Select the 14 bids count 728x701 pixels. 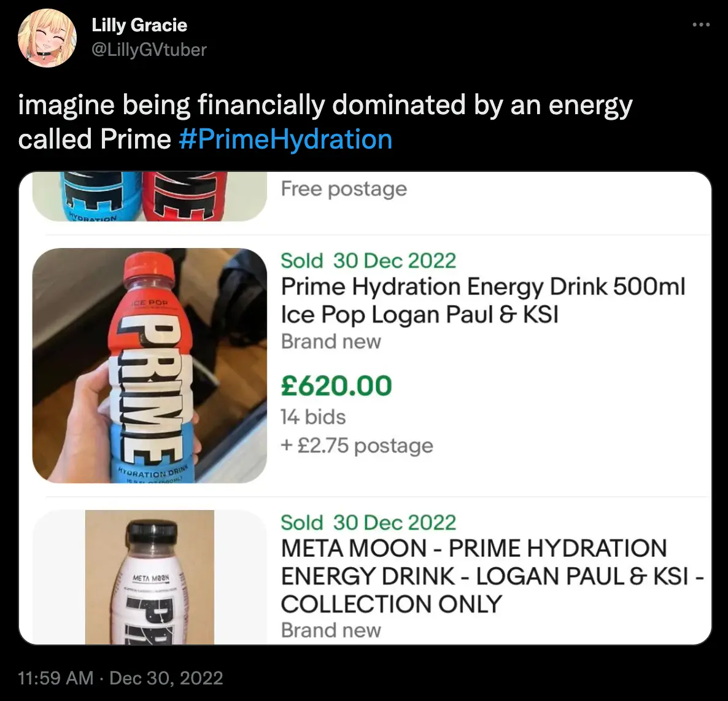click(312, 417)
